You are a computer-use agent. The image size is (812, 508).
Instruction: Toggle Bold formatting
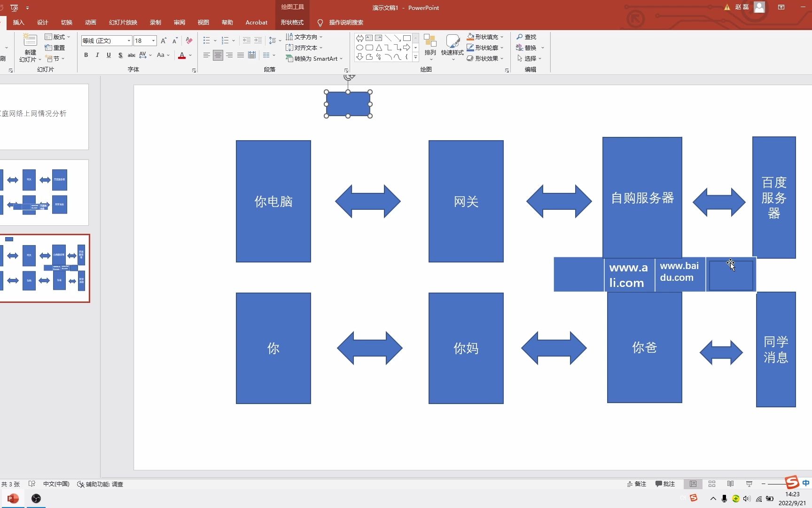pyautogui.click(x=86, y=55)
